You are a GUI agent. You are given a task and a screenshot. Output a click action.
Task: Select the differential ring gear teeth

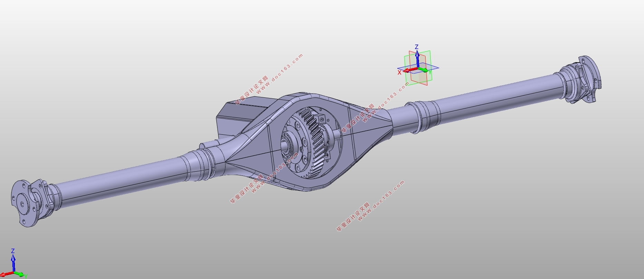coord(315,142)
